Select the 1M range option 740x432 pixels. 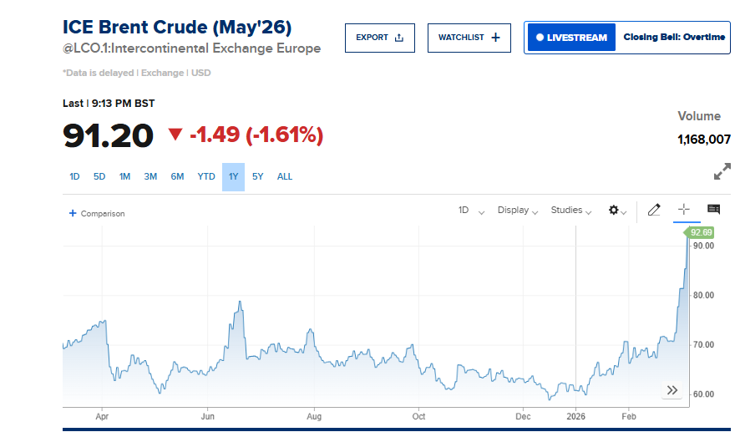[x=125, y=177]
